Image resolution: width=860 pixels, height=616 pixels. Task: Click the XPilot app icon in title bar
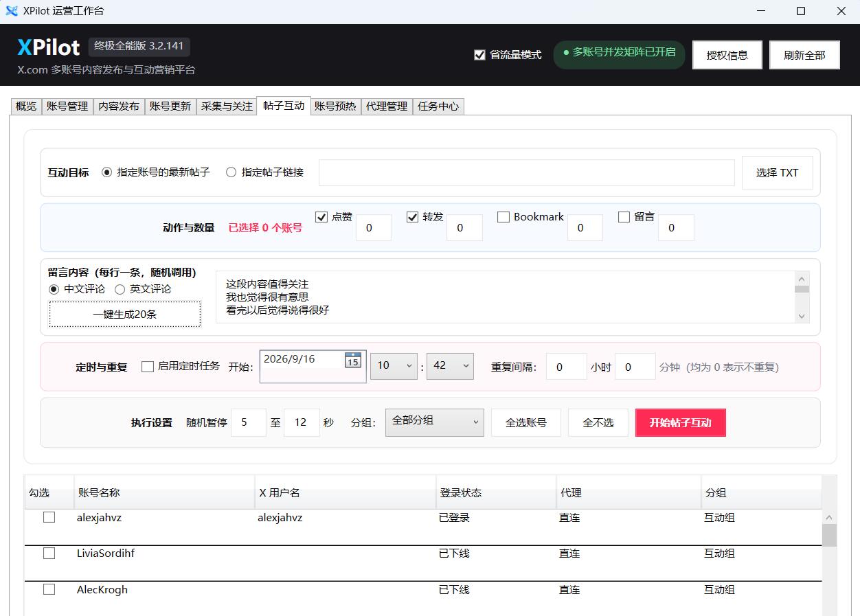[x=11, y=11]
